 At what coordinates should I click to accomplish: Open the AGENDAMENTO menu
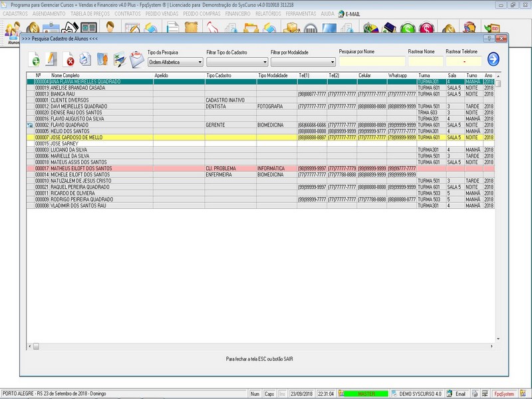(x=49, y=14)
